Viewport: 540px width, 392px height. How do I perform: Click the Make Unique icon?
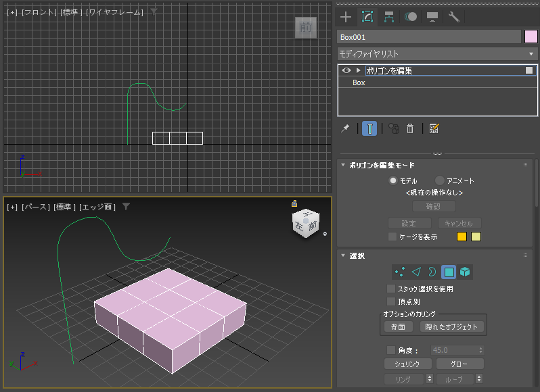coord(394,128)
